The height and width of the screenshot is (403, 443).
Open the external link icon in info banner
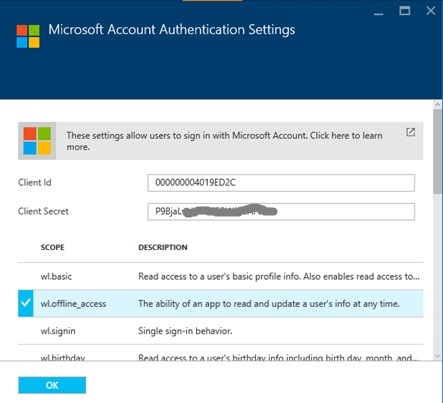pyautogui.click(x=410, y=132)
